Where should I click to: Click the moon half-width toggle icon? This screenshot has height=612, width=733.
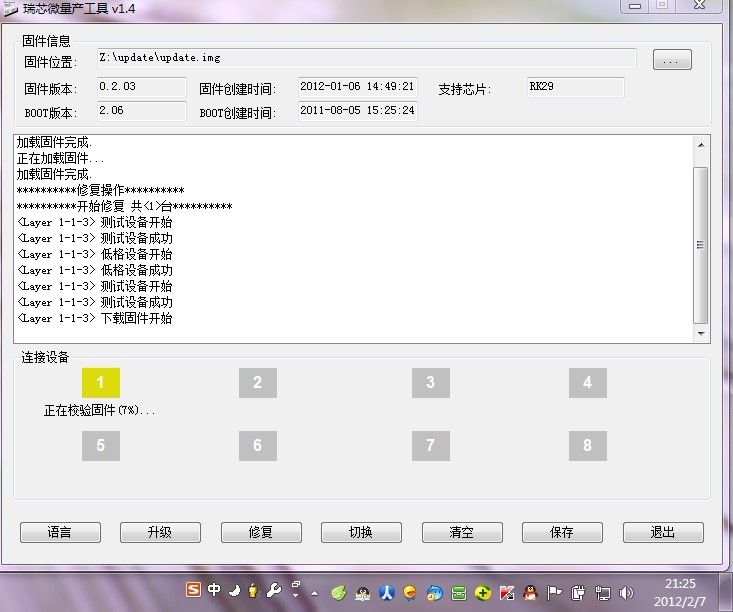pos(235,591)
